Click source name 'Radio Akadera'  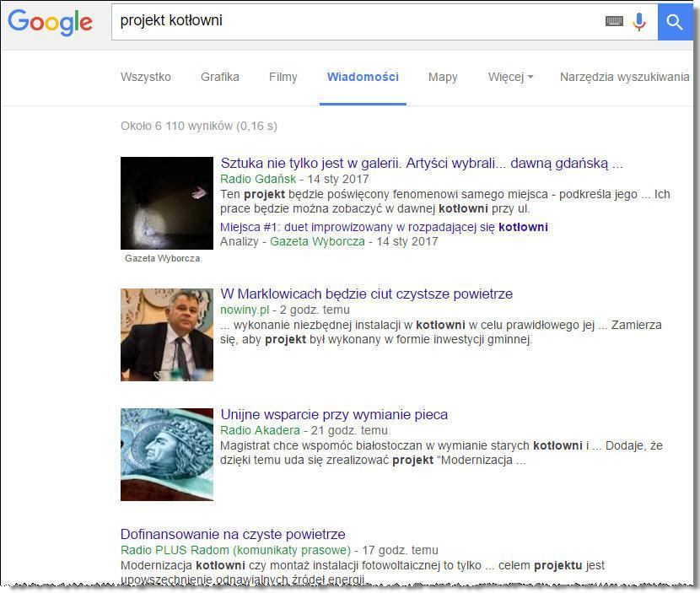[x=261, y=430]
